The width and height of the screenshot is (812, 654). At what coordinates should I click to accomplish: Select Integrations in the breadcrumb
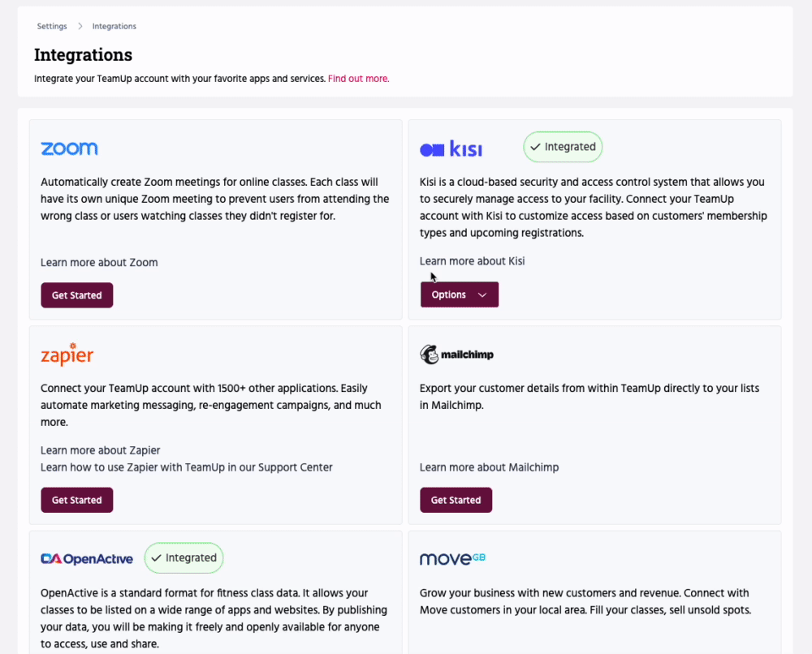114,26
